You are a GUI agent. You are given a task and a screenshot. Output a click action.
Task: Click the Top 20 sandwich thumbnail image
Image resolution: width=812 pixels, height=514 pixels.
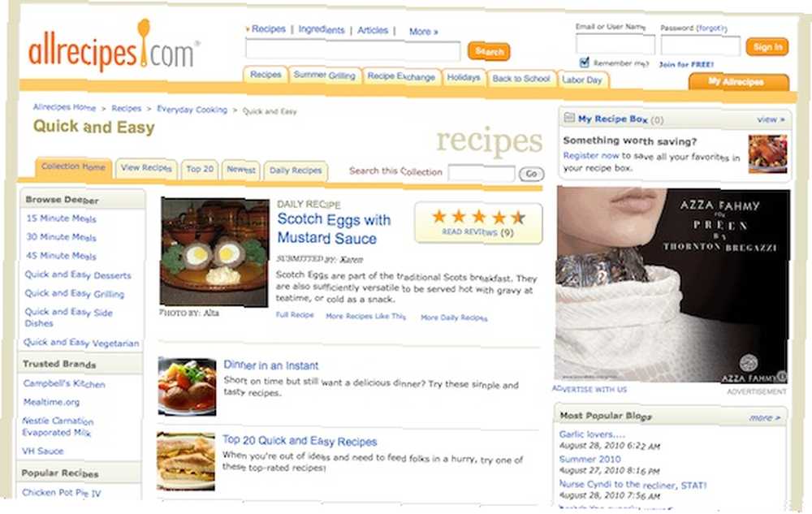186,462
